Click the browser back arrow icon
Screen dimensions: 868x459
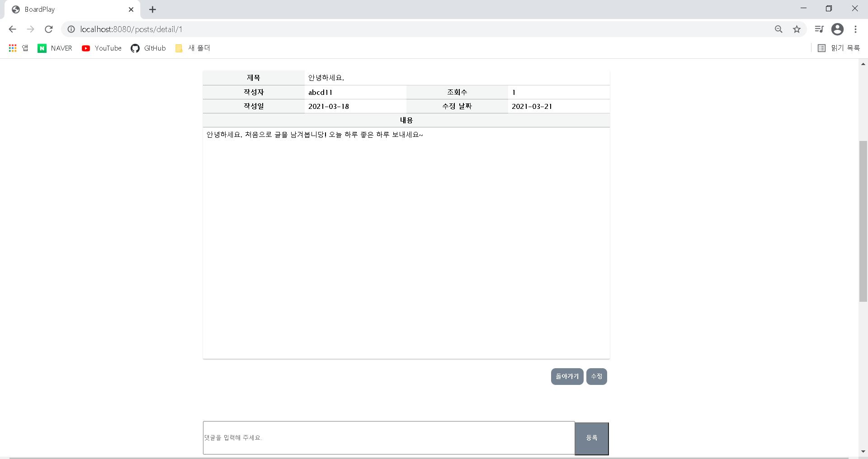tap(12, 29)
